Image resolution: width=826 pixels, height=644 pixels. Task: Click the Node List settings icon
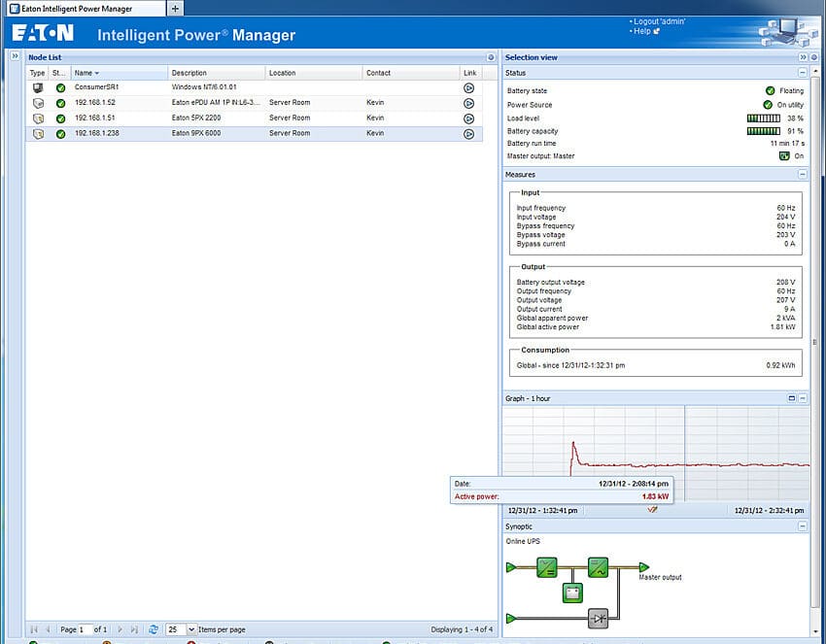pyautogui.click(x=491, y=57)
